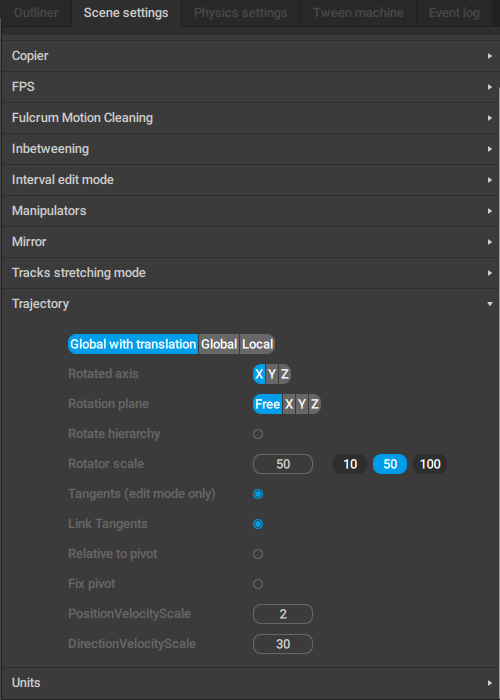The height and width of the screenshot is (700, 500).
Task: Expand Fulcrum Motion Cleaning section
Action: 250,118
